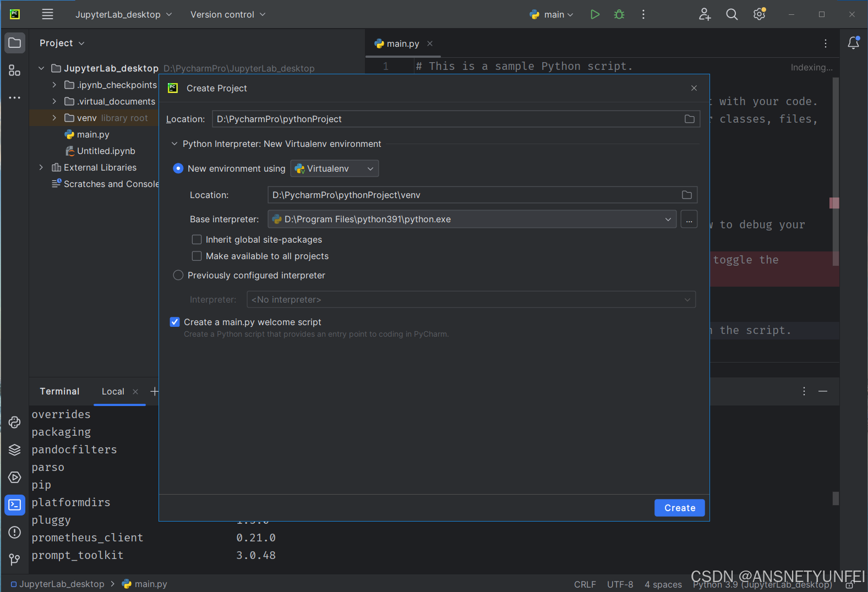
Task: Click the Python 3.9 interpreter status
Action: tap(762, 584)
